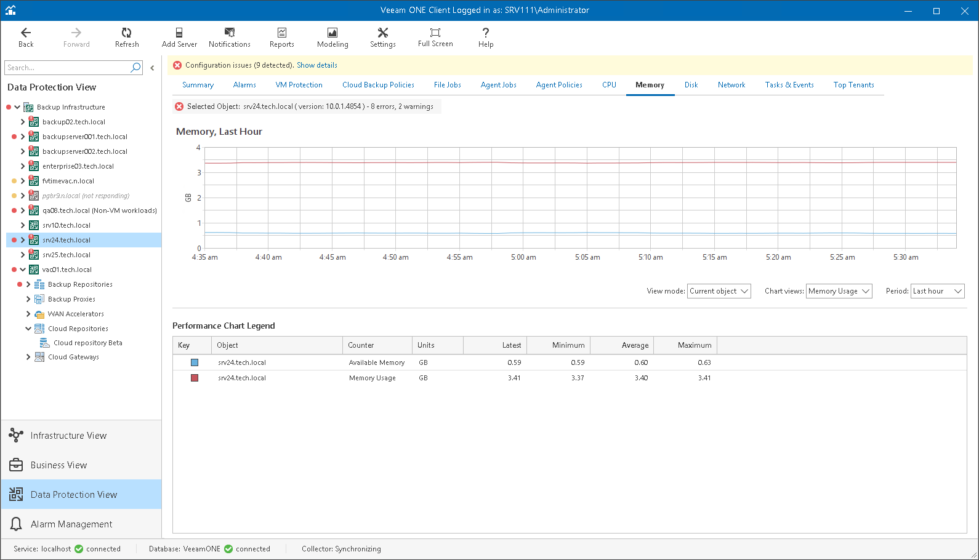Viewport: 979px width, 560px height.
Task: Select enterprise03.tech.local in the tree
Action: (78, 166)
